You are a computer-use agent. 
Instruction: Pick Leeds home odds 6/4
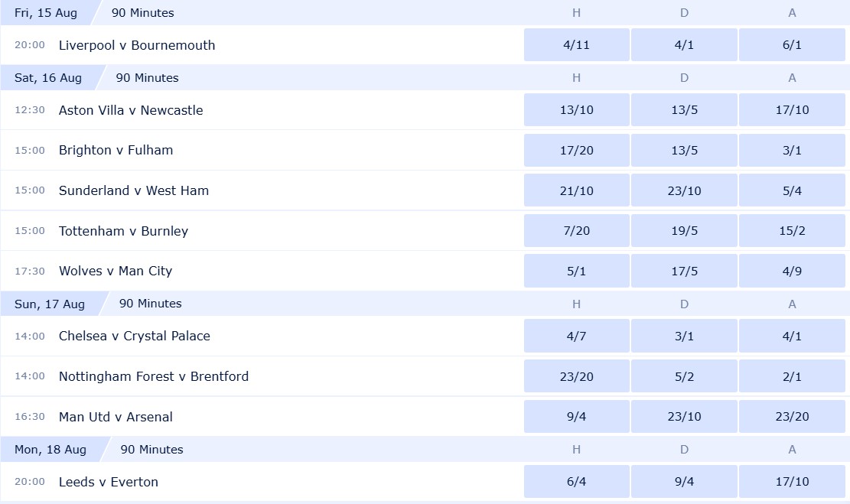coord(576,482)
